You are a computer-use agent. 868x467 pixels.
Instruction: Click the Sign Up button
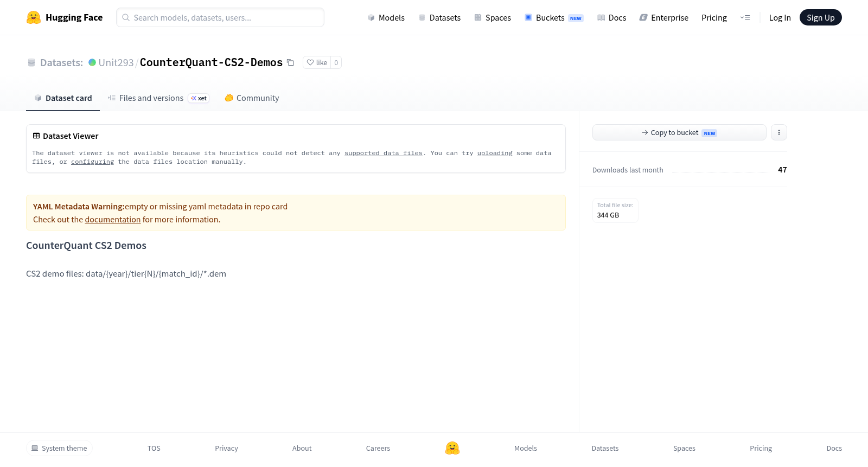click(x=820, y=17)
